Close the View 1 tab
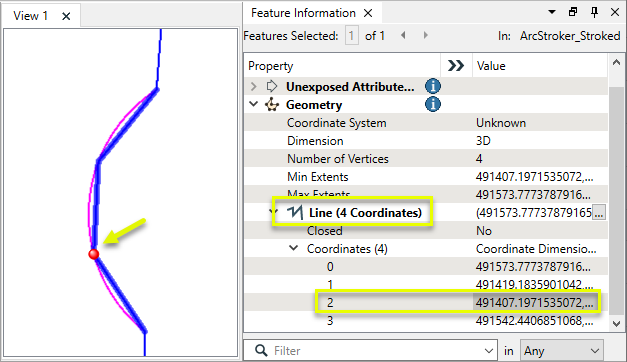The width and height of the screenshot is (627, 362). (66, 16)
